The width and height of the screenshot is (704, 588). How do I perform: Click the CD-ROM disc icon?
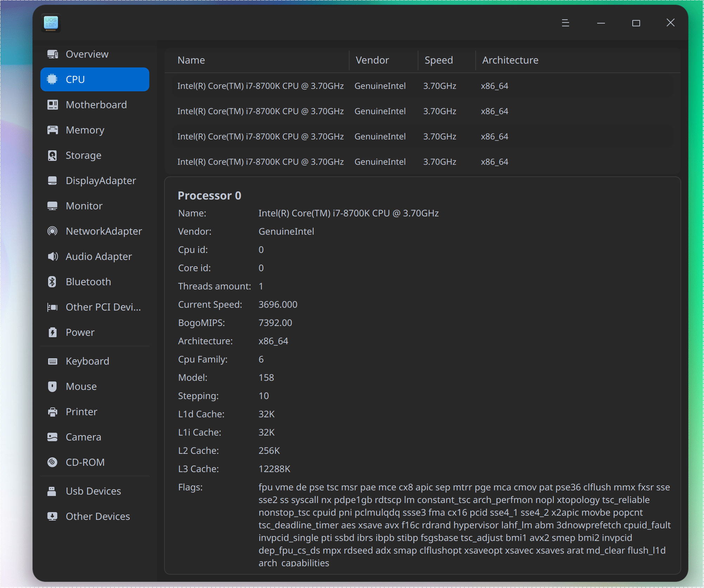pyautogui.click(x=52, y=462)
